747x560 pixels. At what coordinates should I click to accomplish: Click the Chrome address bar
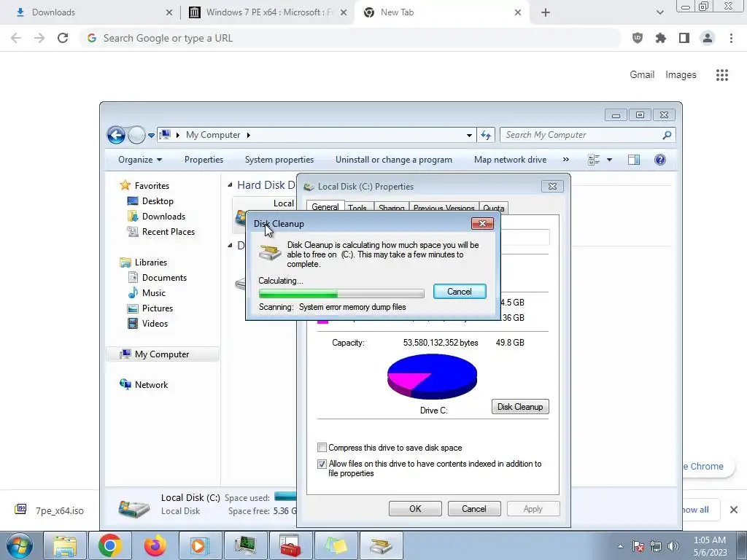pos(350,38)
